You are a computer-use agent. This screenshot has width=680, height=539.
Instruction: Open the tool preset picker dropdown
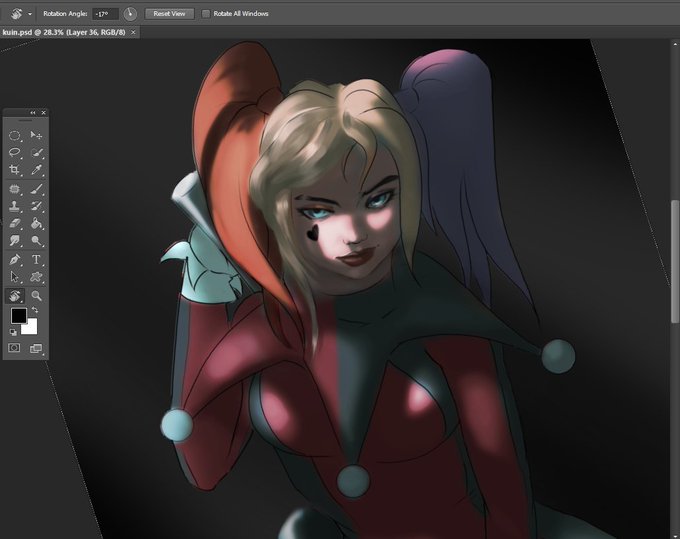[30, 14]
